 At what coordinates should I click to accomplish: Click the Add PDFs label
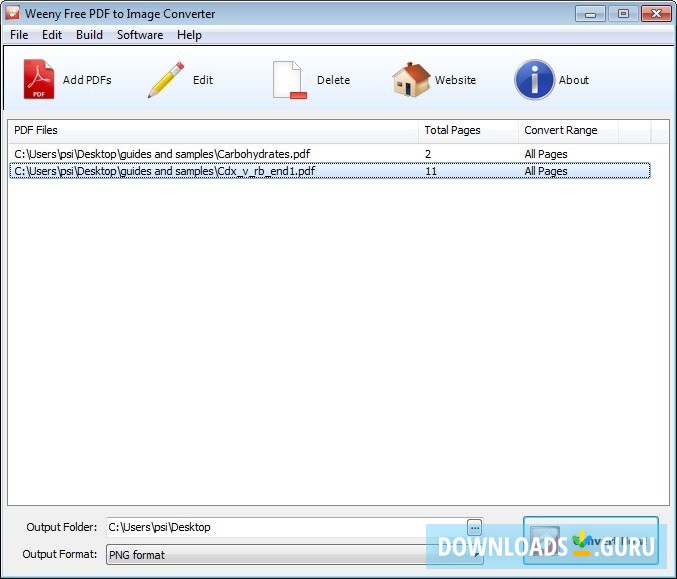87,80
